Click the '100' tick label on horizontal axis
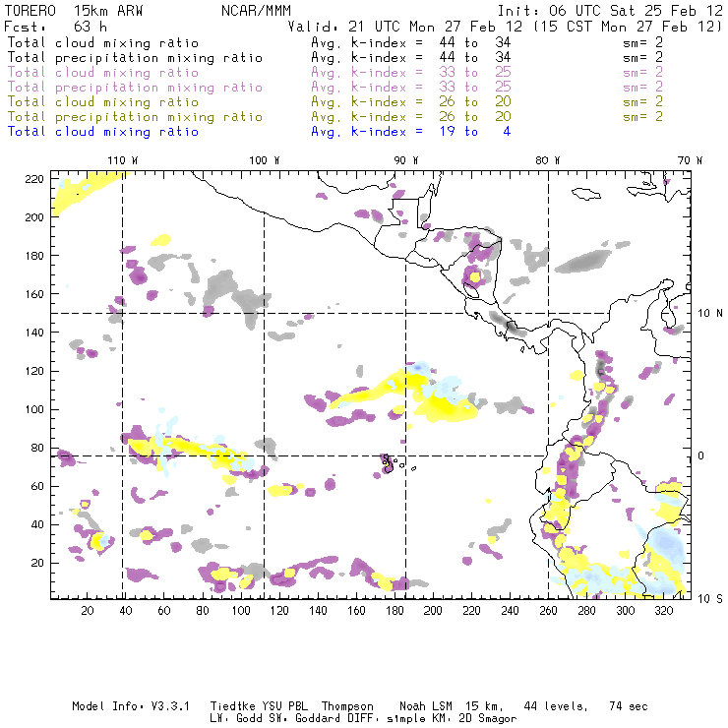The image size is (728, 728). coord(241,611)
